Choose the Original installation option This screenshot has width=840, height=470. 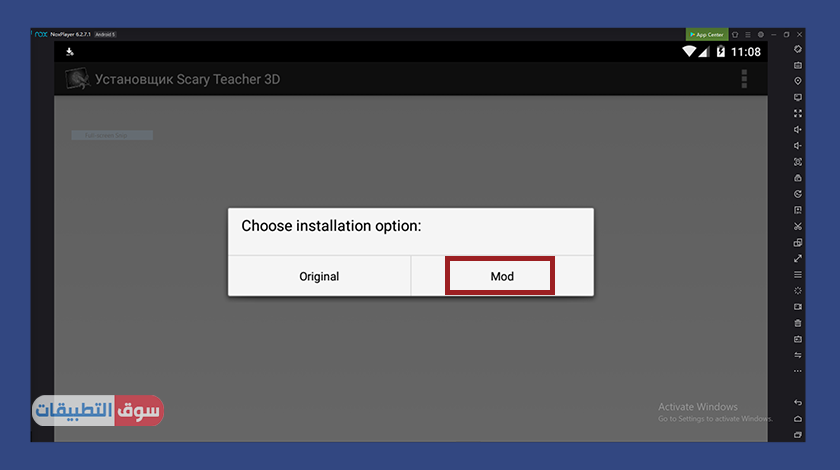coord(319,276)
